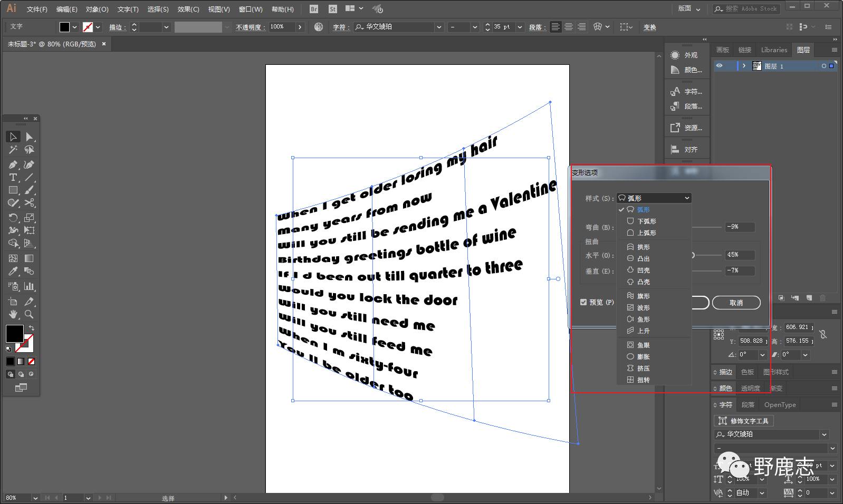843x504 pixels.
Task: Open the Bridge (Br) shortcut
Action: tap(314, 9)
